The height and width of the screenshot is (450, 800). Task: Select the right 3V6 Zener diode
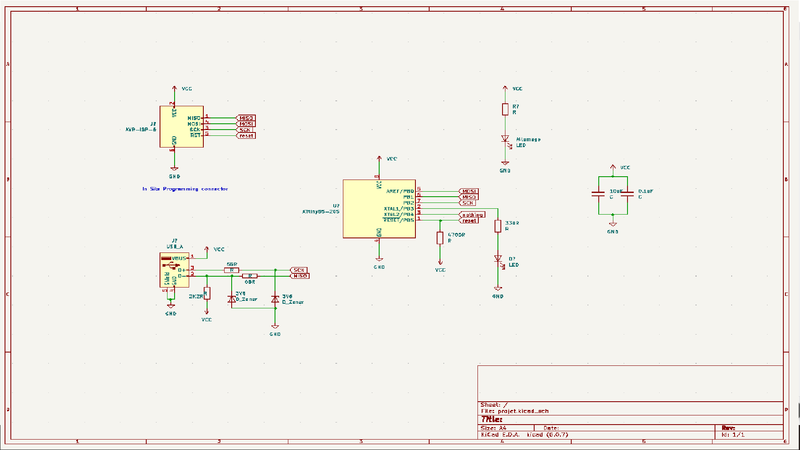(x=275, y=298)
